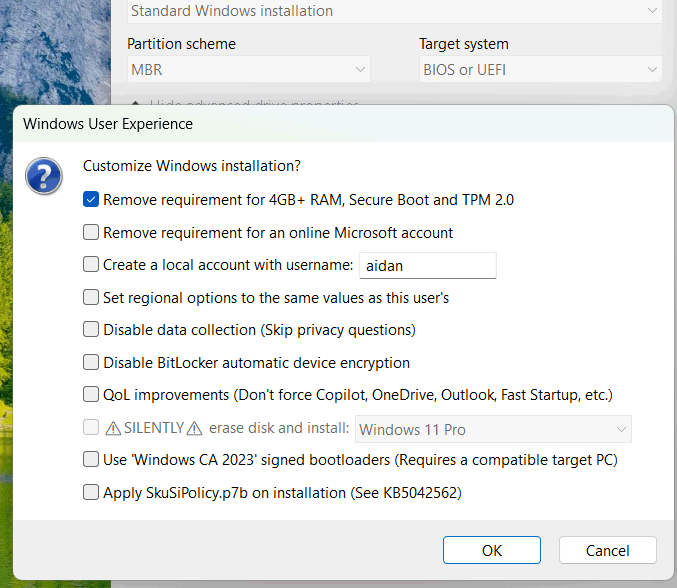677x588 pixels.
Task: Click the Target system label
Action: [464, 44]
